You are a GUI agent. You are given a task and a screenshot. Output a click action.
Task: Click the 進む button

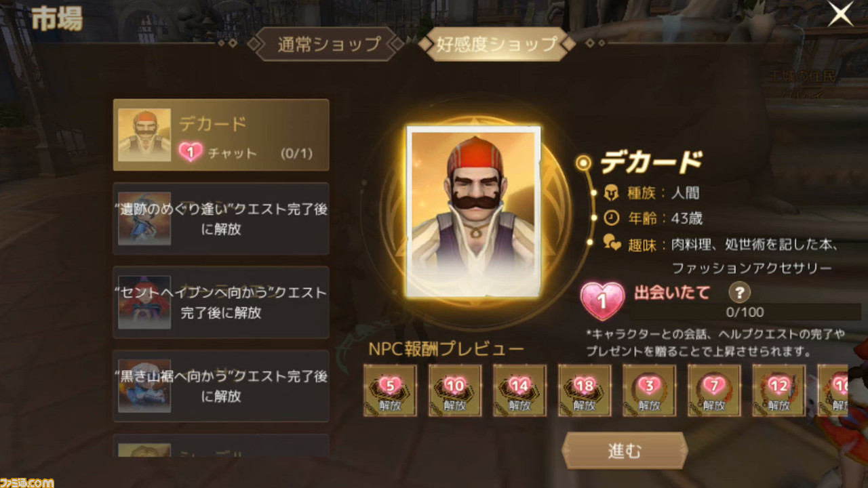click(625, 451)
